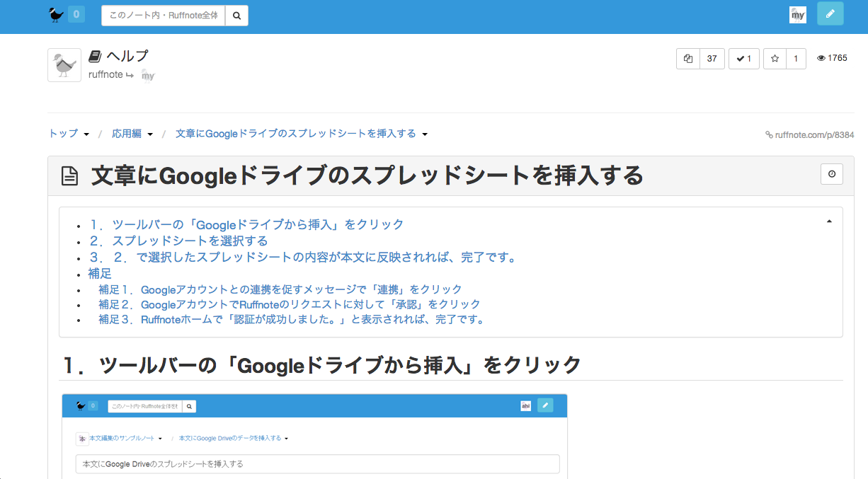868x479 pixels.
Task: Open the ruffnote owner link
Action: coord(105,74)
